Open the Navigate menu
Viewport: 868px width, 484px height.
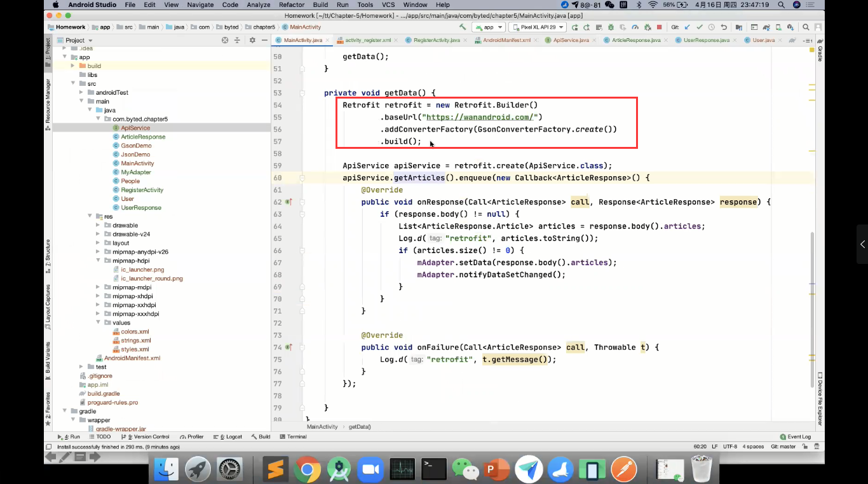pos(200,4)
